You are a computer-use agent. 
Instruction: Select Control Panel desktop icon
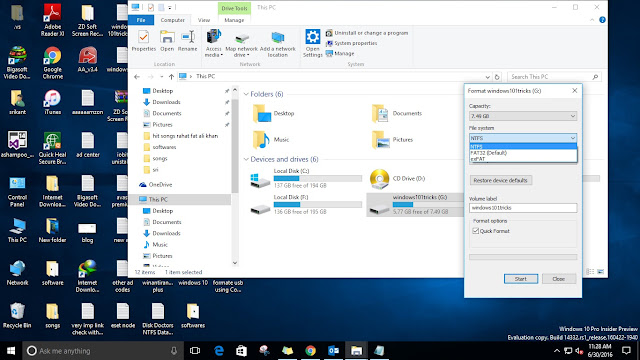[x=17, y=191]
